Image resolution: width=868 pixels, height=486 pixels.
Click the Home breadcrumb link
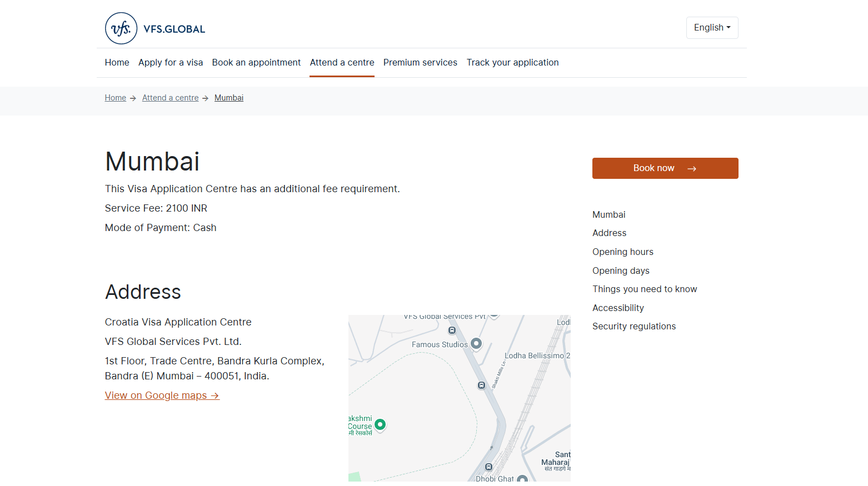[116, 98]
